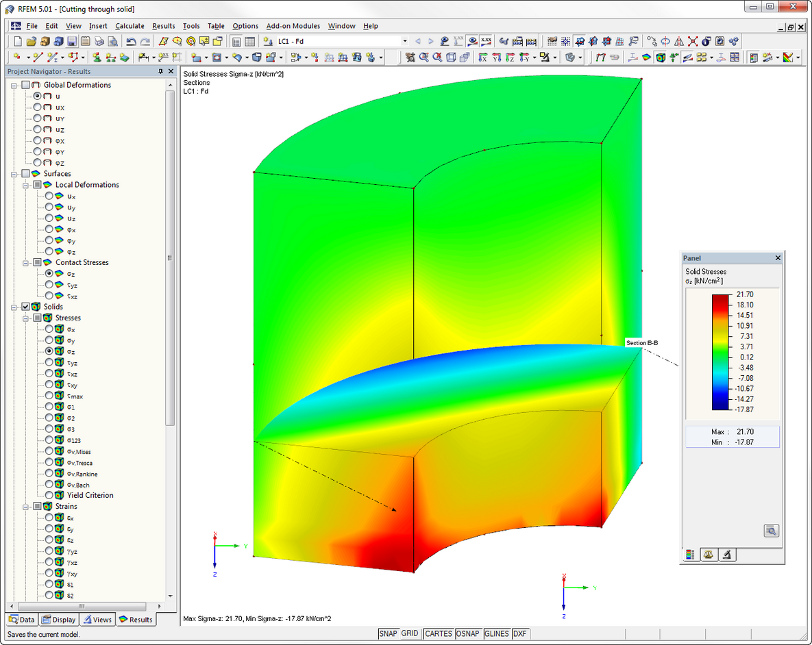This screenshot has height=645, width=812.
Task: Collapse the Strains node under Solids
Action: 25,507
